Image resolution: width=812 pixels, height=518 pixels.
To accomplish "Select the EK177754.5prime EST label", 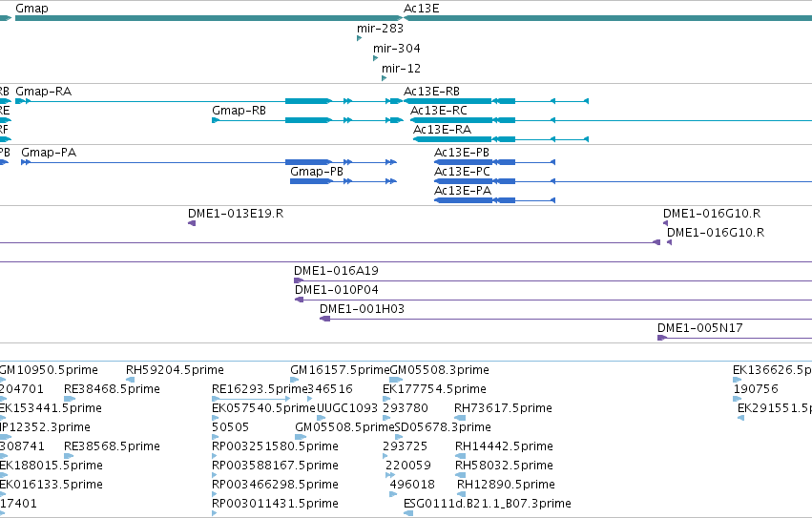I will (x=434, y=389).
